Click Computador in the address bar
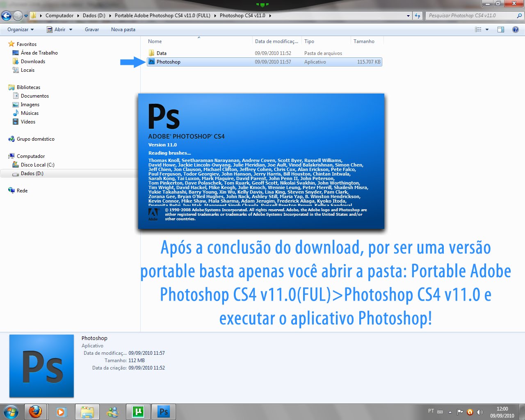 [x=59, y=16]
